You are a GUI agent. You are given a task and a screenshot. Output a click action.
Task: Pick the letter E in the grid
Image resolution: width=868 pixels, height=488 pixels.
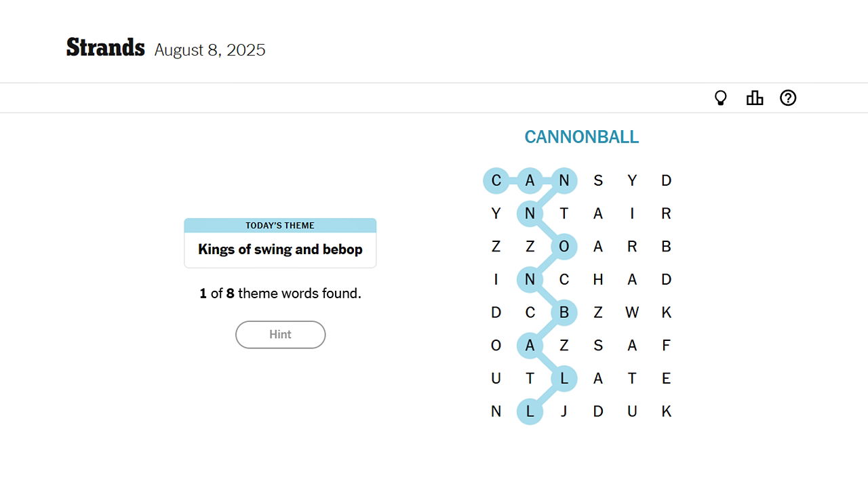pyautogui.click(x=666, y=379)
